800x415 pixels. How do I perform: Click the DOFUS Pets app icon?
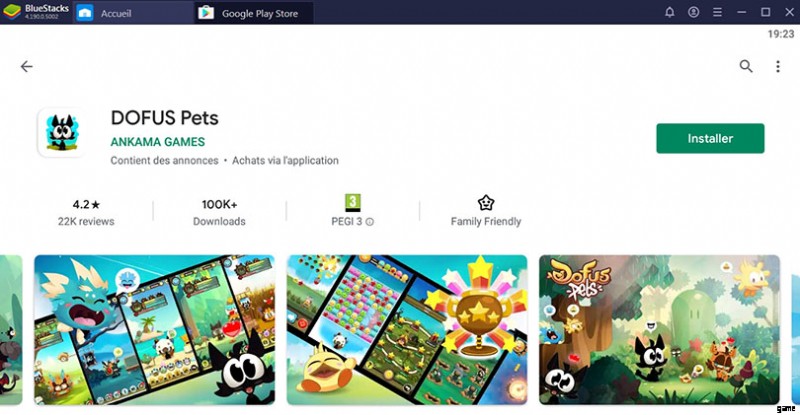click(62, 133)
